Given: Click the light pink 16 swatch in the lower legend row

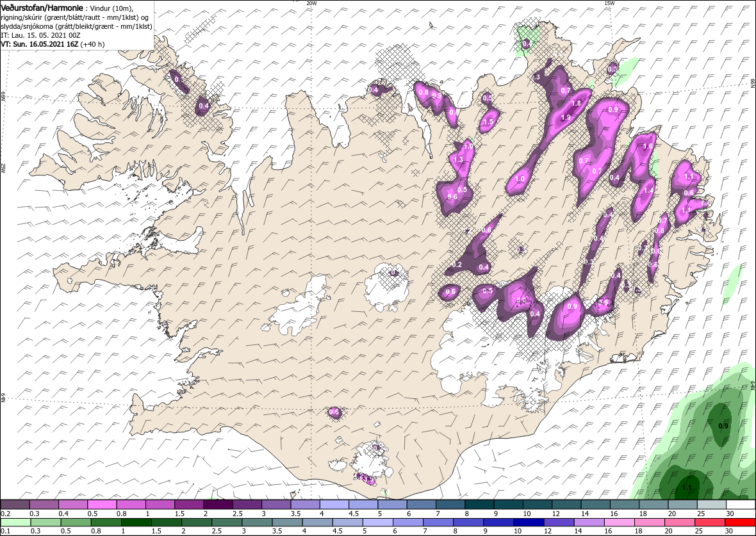Looking at the screenshot, I should pyautogui.click(x=619, y=523).
